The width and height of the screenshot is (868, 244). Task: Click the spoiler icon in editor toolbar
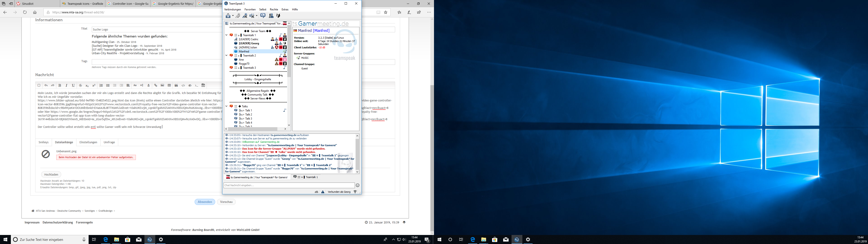pyautogui.click(x=190, y=86)
